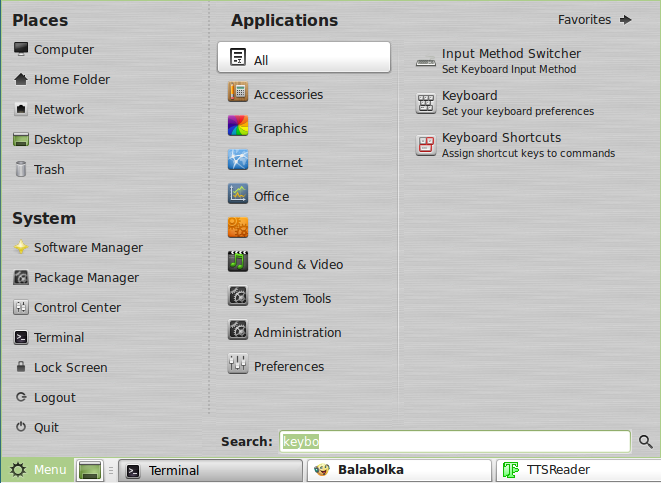
Task: Click the System Tools label
Action: (292, 298)
